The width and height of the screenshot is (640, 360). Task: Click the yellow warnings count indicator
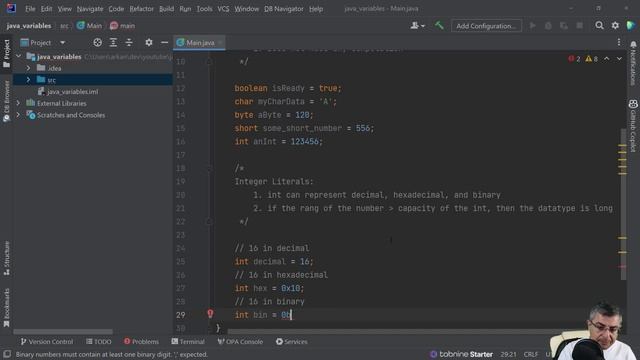[x=591, y=59]
